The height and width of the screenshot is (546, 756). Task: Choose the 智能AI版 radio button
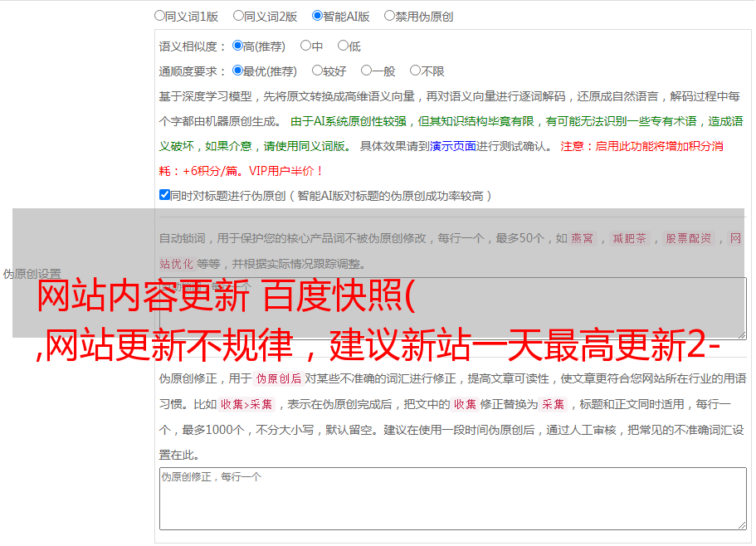318,16
